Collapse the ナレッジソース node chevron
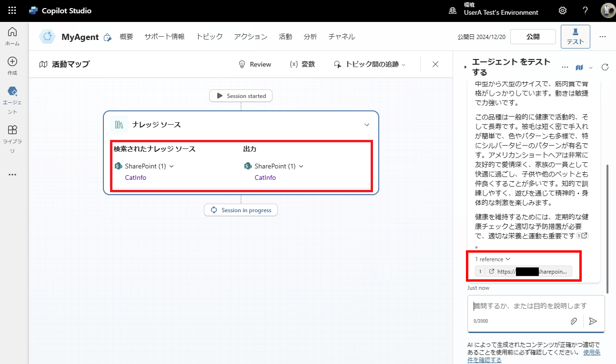Screen dimensions: 616x364 coord(366,124)
